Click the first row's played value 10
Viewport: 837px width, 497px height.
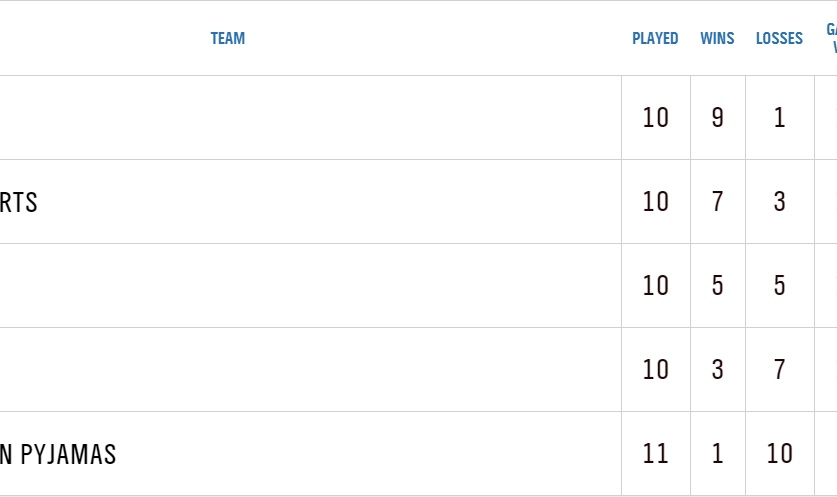pyautogui.click(x=655, y=118)
